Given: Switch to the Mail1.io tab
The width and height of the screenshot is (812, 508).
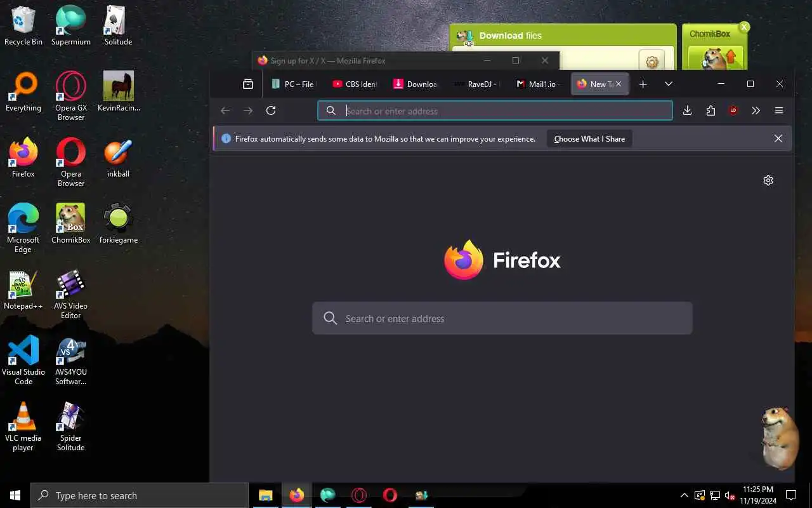Looking at the screenshot, I should (537, 84).
